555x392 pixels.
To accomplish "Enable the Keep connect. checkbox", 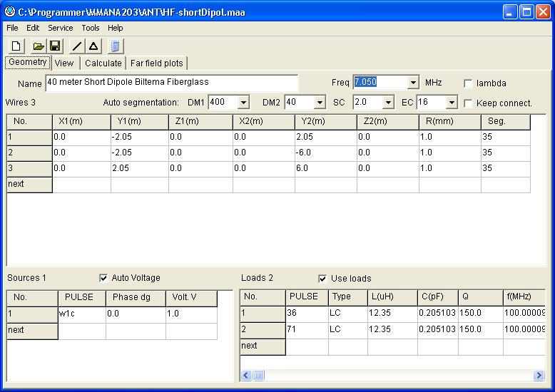I will (x=468, y=103).
